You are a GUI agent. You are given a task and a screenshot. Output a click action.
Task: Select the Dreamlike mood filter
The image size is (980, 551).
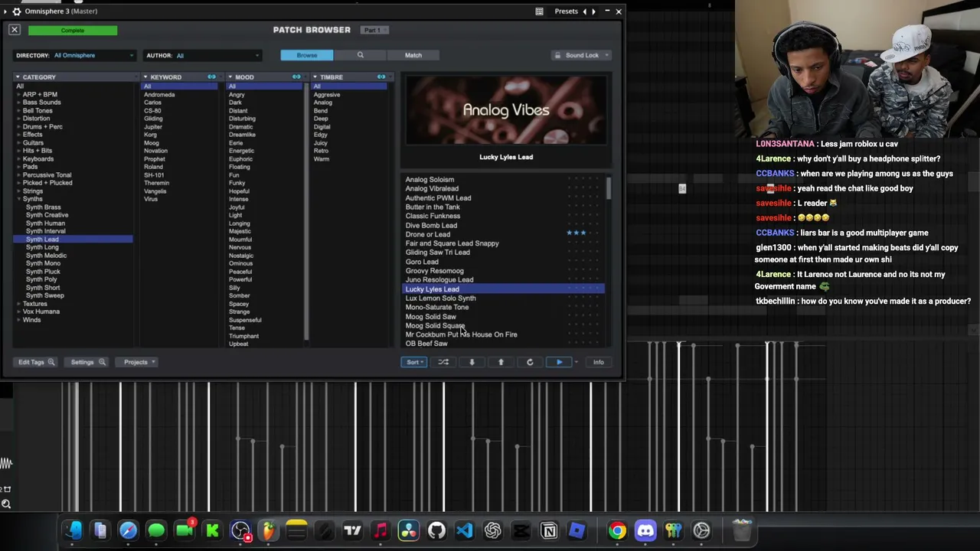pyautogui.click(x=242, y=135)
